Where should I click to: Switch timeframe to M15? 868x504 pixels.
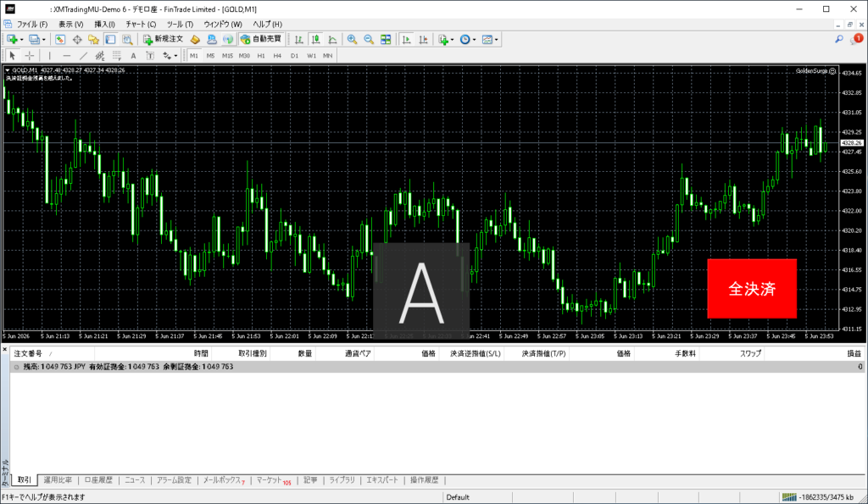227,55
